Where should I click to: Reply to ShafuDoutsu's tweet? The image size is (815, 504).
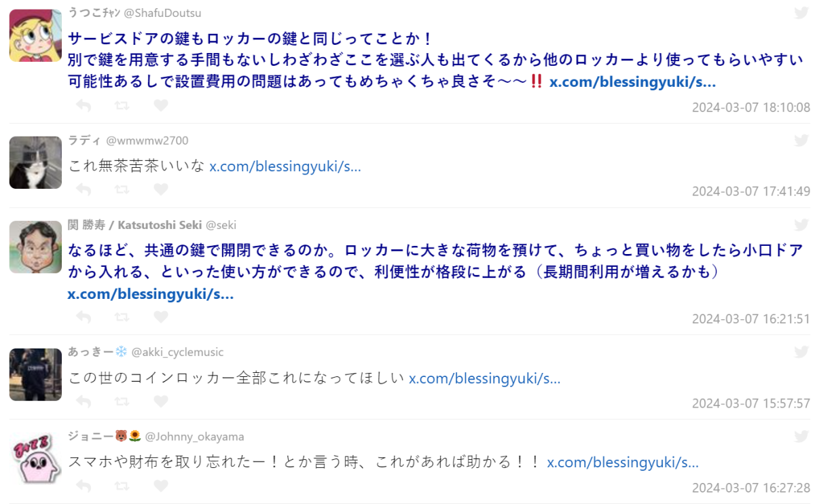(x=84, y=105)
